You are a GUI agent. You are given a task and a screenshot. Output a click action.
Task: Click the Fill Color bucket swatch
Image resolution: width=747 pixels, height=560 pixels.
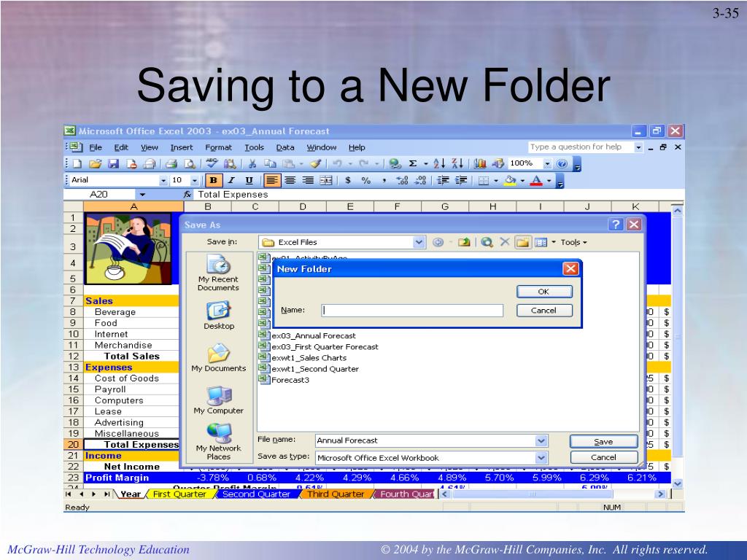click(x=510, y=181)
